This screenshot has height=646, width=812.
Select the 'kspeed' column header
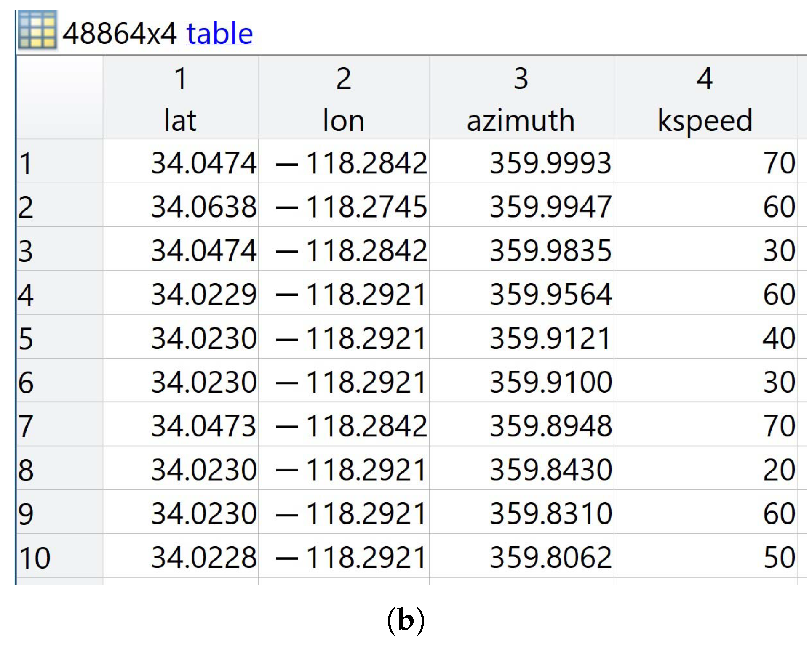(x=705, y=121)
